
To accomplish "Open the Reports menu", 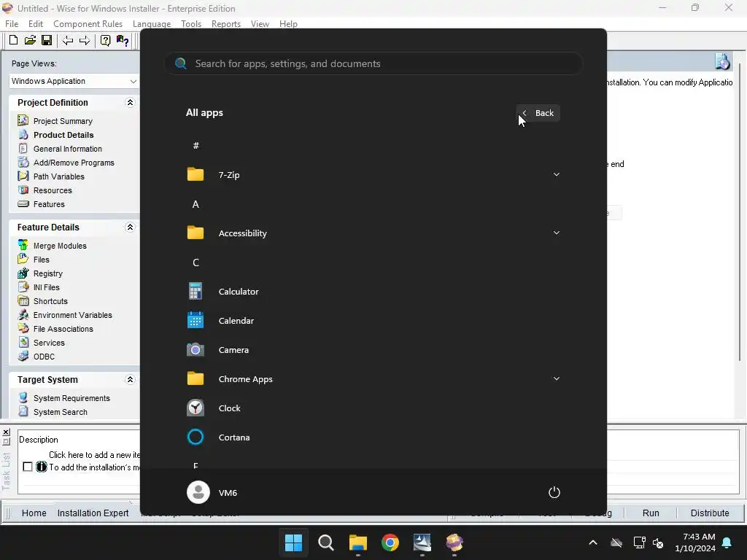I will (x=226, y=24).
